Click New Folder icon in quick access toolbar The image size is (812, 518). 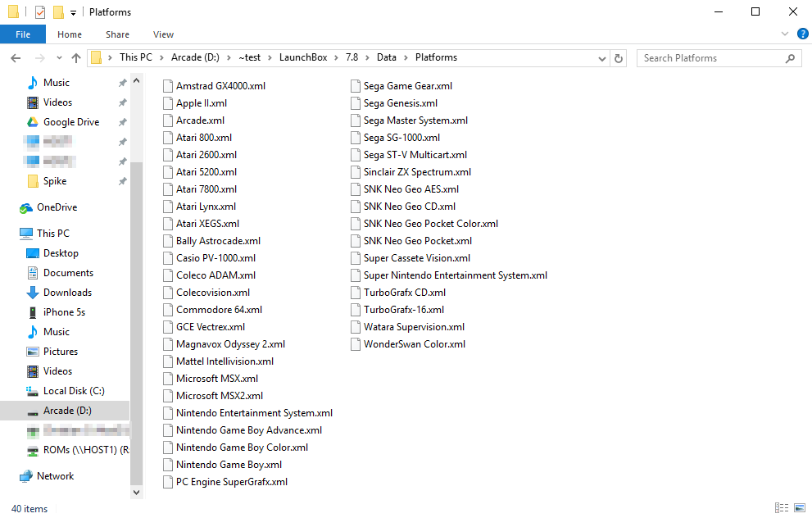[x=58, y=12]
